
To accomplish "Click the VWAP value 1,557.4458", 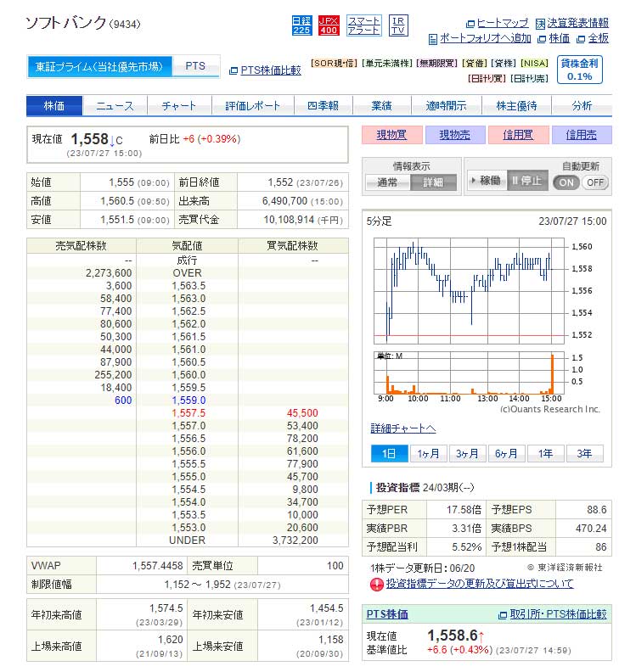I will [157, 566].
